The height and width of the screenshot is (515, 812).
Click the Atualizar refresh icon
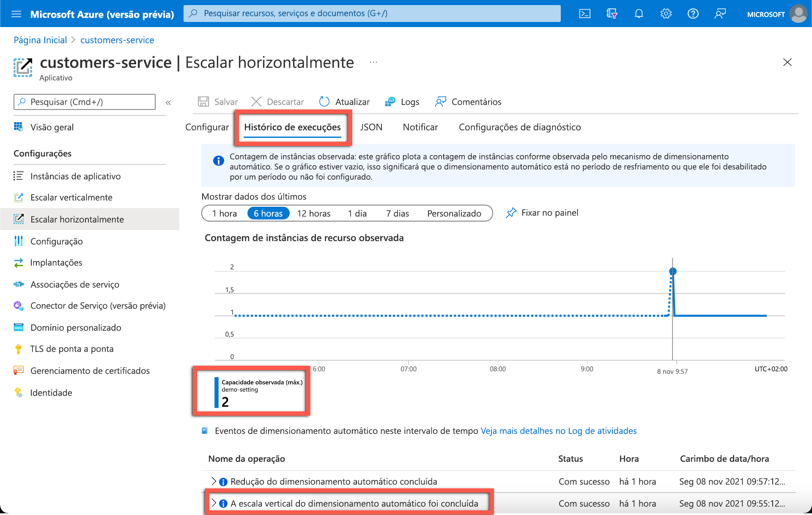click(x=324, y=101)
